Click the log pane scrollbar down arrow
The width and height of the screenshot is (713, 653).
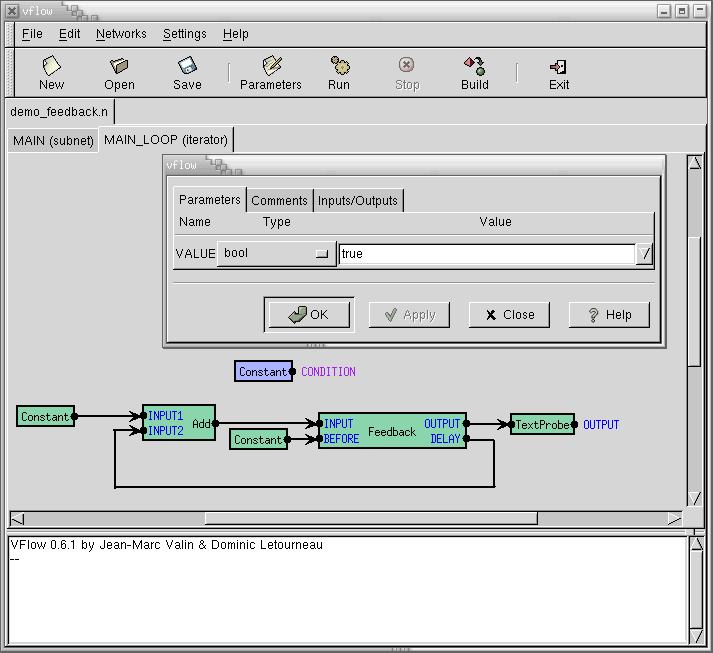pos(696,636)
